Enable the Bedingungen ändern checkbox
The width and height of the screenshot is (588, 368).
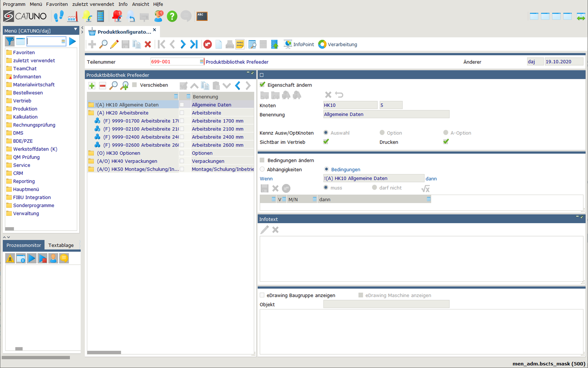[262, 160]
